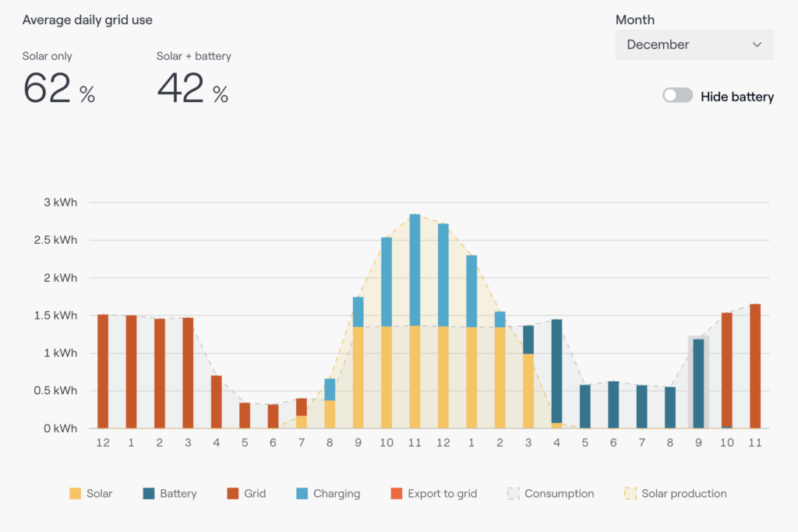The width and height of the screenshot is (798, 532).
Task: Click the Hide battery label text
Action: click(736, 97)
